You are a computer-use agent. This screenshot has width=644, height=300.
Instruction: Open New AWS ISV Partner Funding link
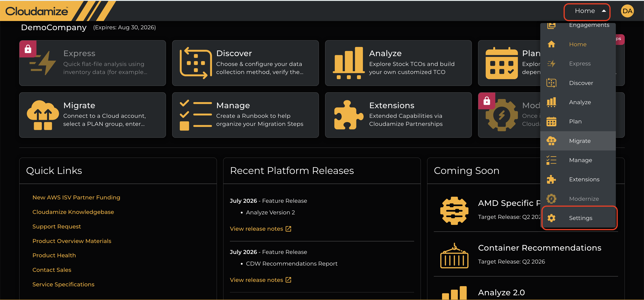[x=76, y=197]
